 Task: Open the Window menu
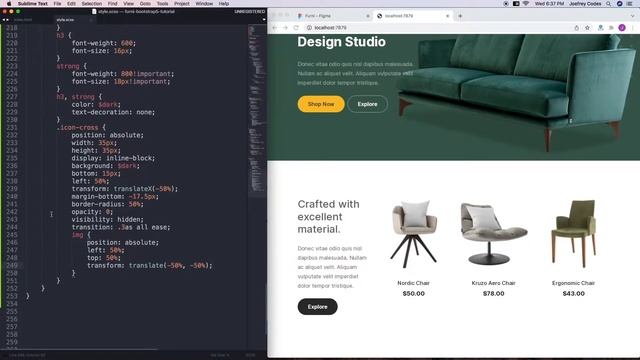pos(204,4)
